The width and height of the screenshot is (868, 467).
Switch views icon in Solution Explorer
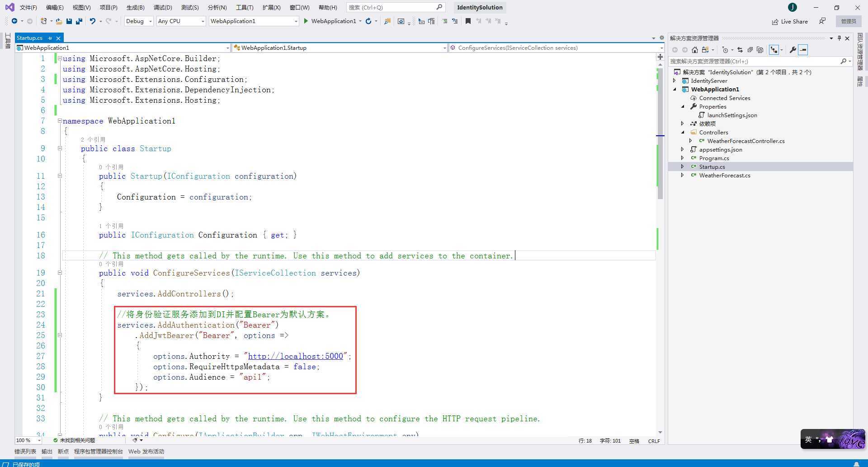tap(705, 50)
